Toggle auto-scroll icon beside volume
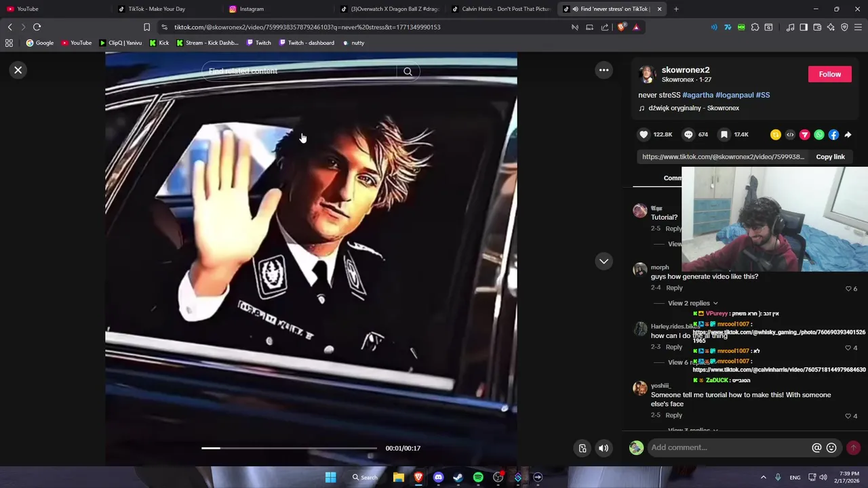This screenshot has width=868, height=488. tap(582, 448)
